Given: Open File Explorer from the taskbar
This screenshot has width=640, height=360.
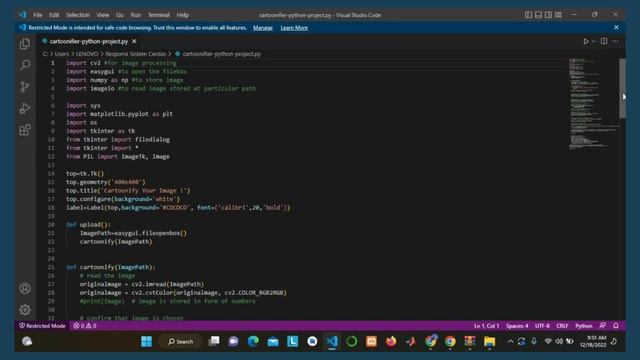Looking at the screenshot, I should pos(489,341).
